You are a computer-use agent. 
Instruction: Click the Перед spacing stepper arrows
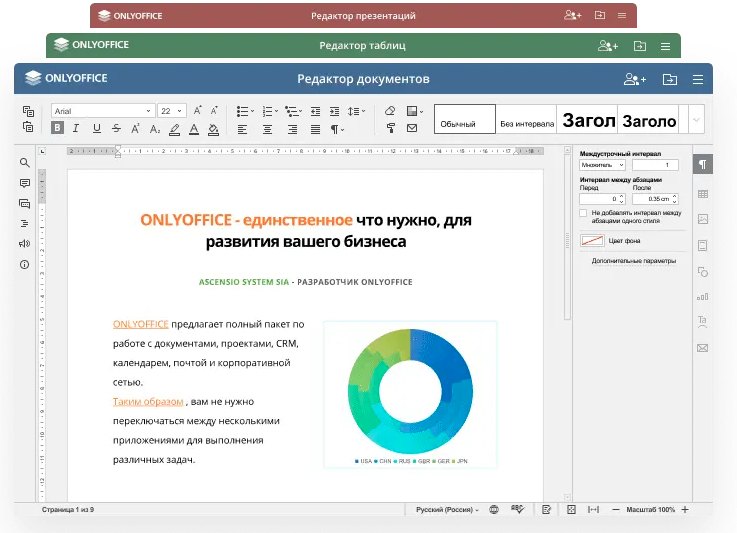click(621, 199)
